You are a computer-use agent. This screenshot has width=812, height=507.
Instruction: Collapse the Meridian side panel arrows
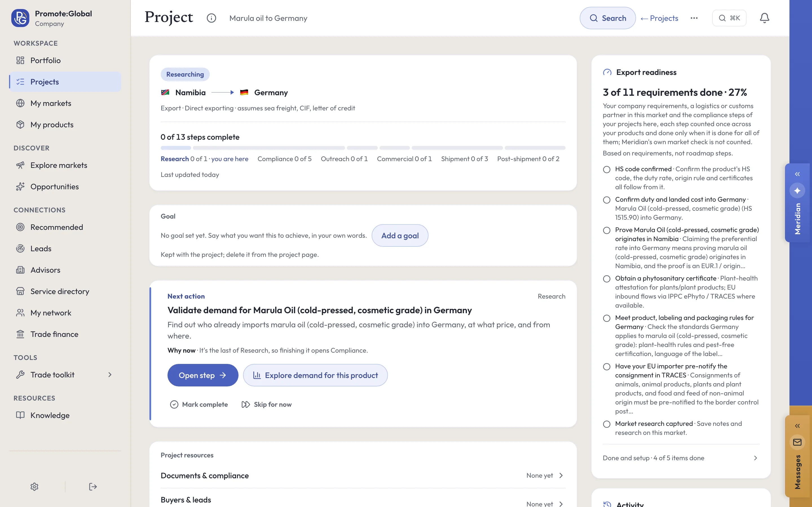[x=797, y=174]
